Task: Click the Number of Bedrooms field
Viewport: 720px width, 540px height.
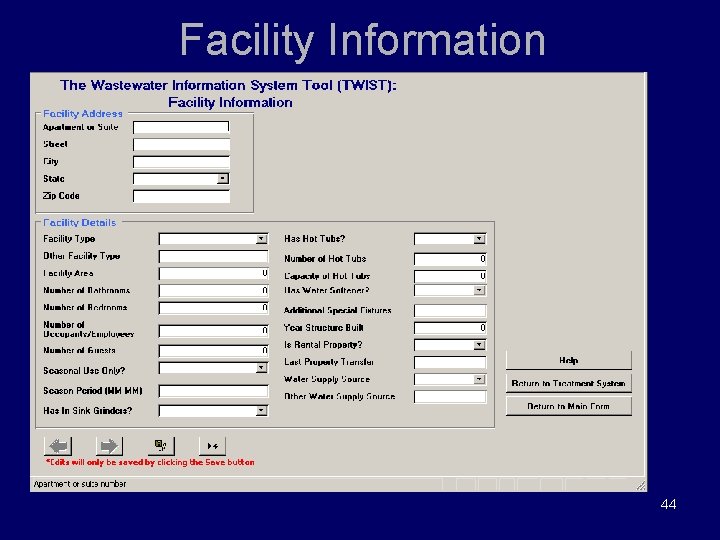Action: point(214,308)
